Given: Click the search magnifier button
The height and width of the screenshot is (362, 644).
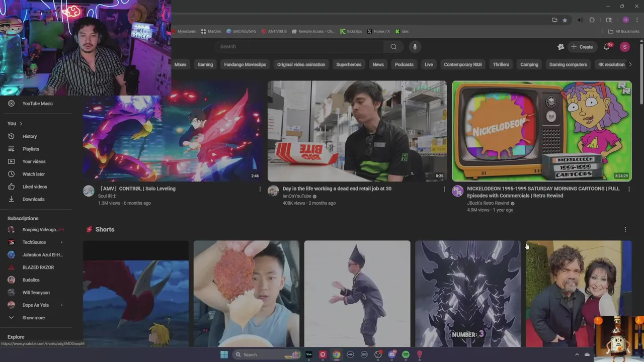Looking at the screenshot, I should point(393,47).
